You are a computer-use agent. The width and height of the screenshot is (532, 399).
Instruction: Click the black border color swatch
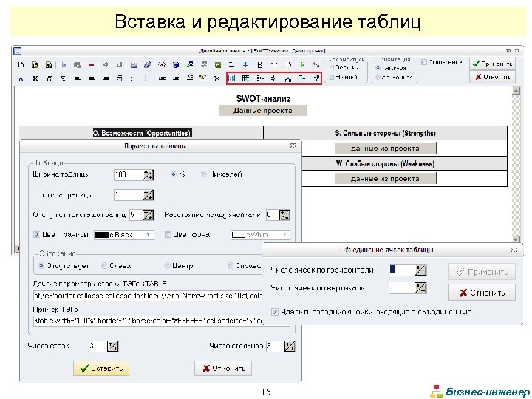pos(102,235)
